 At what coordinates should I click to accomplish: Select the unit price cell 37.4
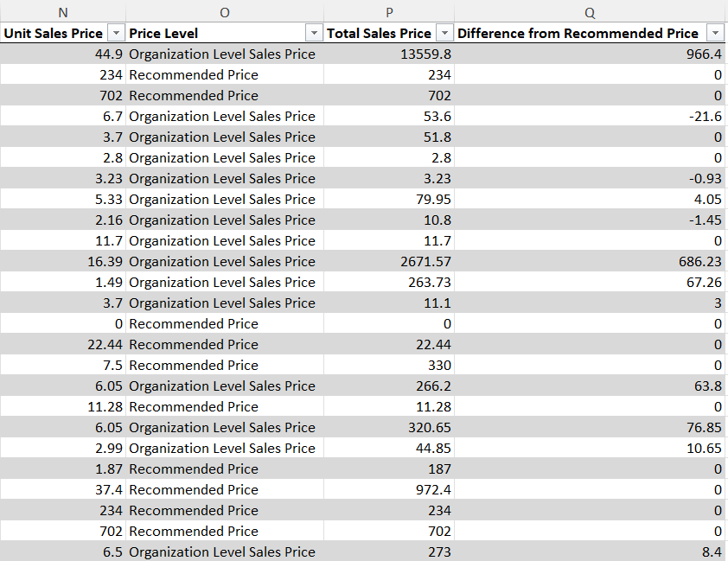pos(62,489)
